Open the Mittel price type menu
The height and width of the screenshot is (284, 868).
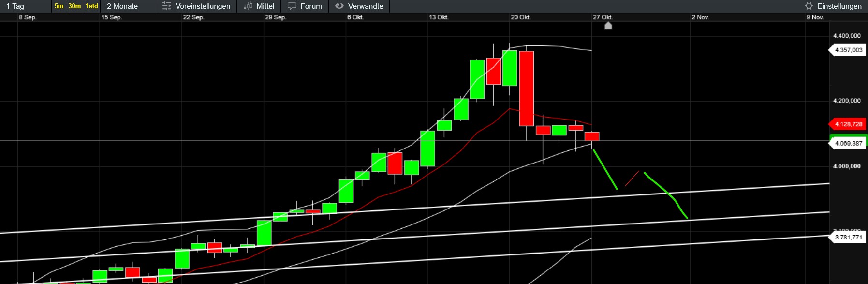(265, 6)
